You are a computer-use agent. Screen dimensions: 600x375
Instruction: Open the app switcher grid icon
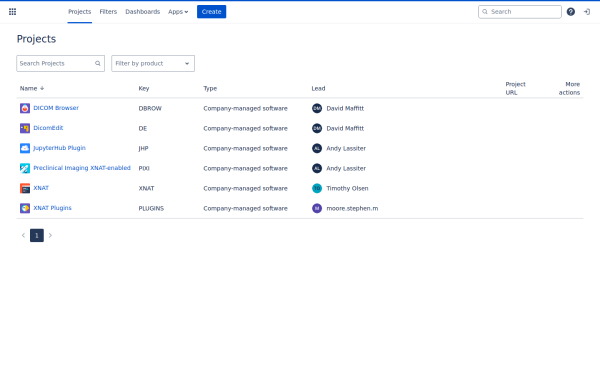point(12,12)
